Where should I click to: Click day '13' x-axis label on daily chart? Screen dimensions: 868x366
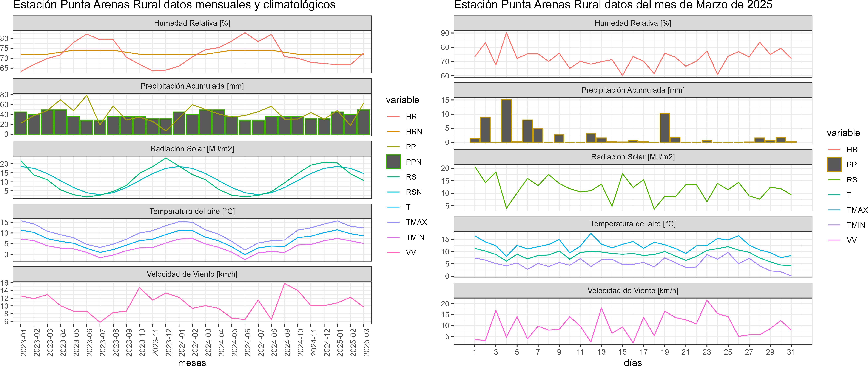point(601,352)
